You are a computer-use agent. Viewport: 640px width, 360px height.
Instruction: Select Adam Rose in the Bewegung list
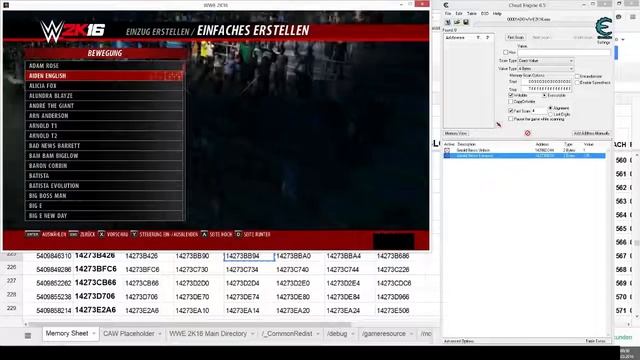(104, 66)
